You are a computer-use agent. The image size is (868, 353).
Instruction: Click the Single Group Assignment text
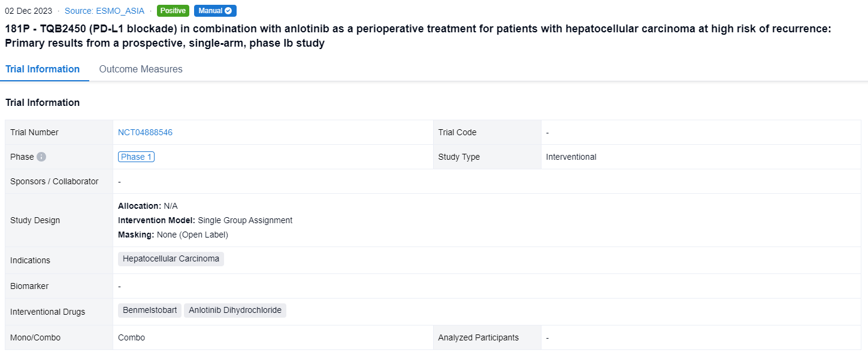click(x=245, y=220)
